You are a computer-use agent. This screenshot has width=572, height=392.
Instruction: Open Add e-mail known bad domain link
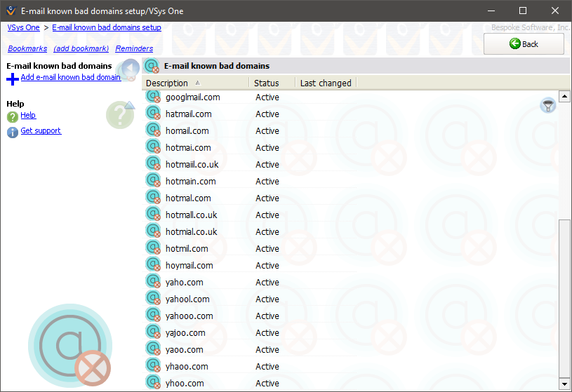click(70, 77)
